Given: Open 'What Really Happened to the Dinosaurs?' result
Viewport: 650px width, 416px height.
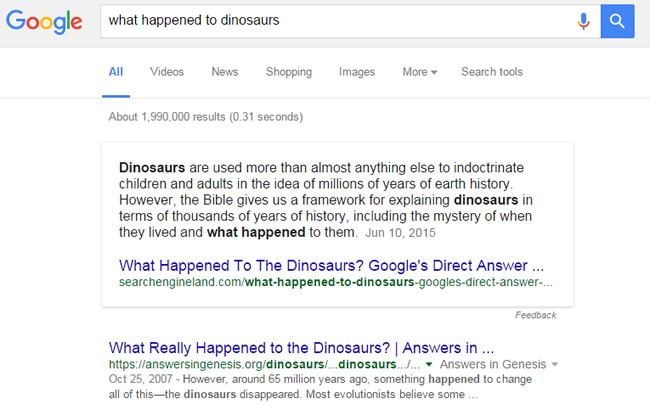Looking at the screenshot, I should tap(301, 348).
